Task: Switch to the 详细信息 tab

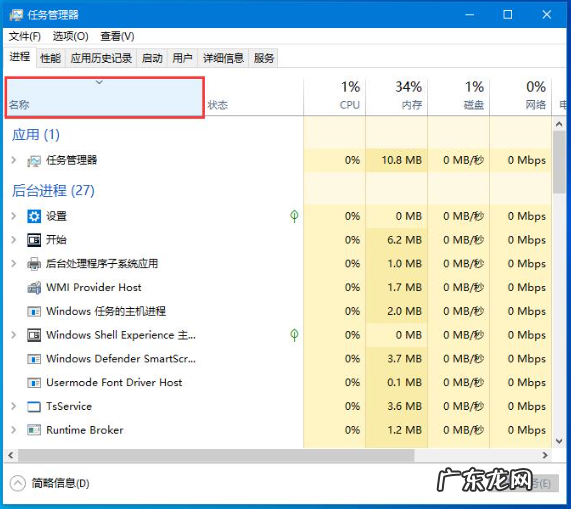Action: point(223,58)
